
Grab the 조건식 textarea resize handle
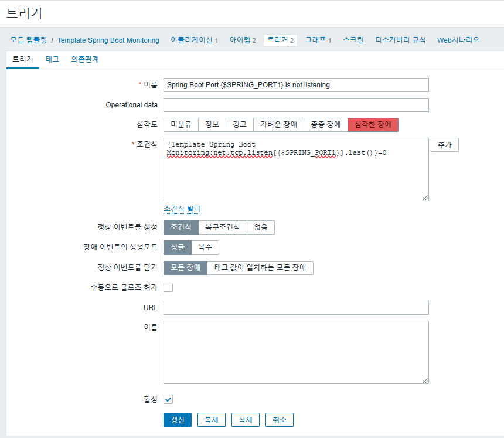(425, 198)
